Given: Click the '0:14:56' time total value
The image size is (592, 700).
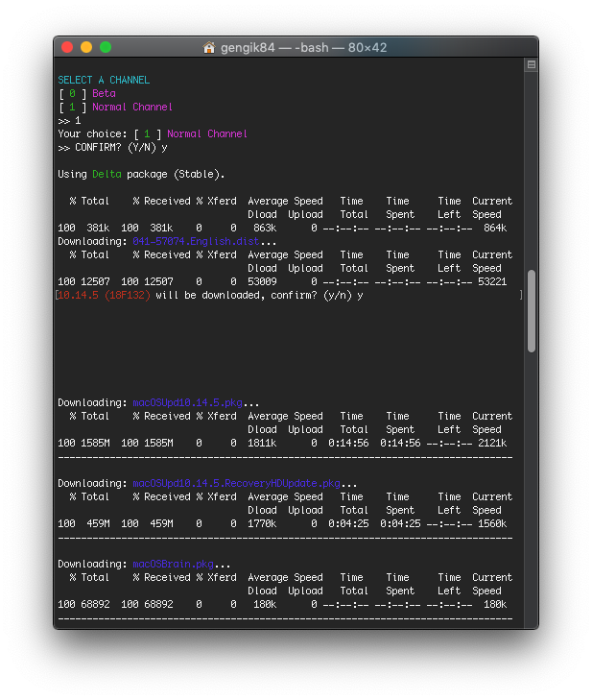Looking at the screenshot, I should (348, 443).
